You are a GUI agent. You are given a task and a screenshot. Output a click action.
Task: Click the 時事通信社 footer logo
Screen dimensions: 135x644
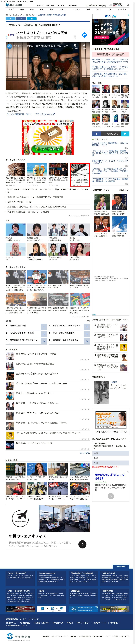[x=18, y=636]
